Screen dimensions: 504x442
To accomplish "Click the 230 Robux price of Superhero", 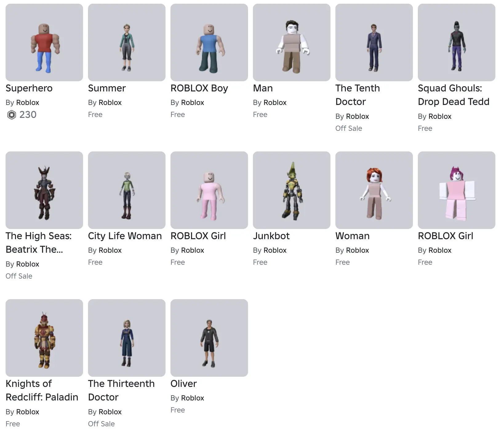I will tap(28, 115).
